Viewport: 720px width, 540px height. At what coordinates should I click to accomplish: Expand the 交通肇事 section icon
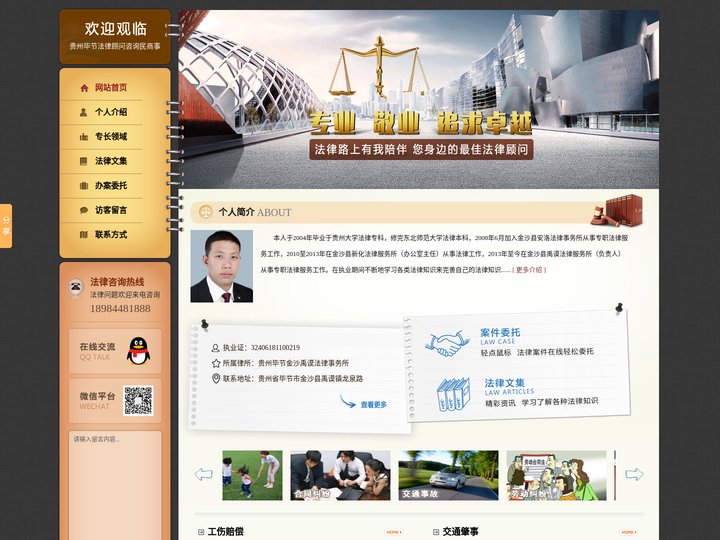(x=436, y=532)
